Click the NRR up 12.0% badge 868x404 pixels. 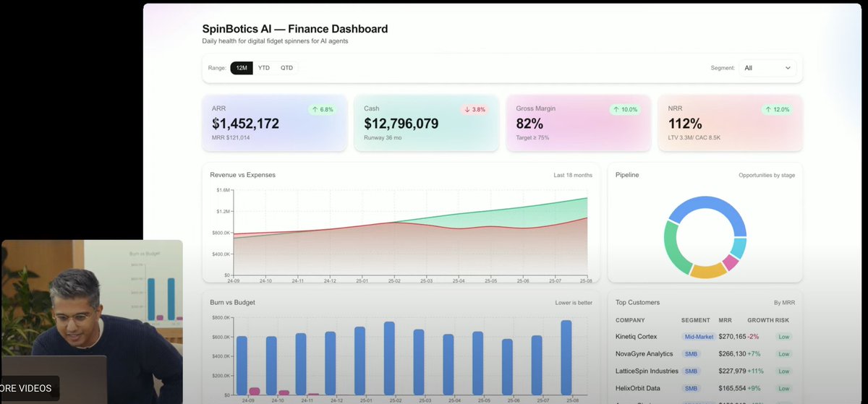778,110
